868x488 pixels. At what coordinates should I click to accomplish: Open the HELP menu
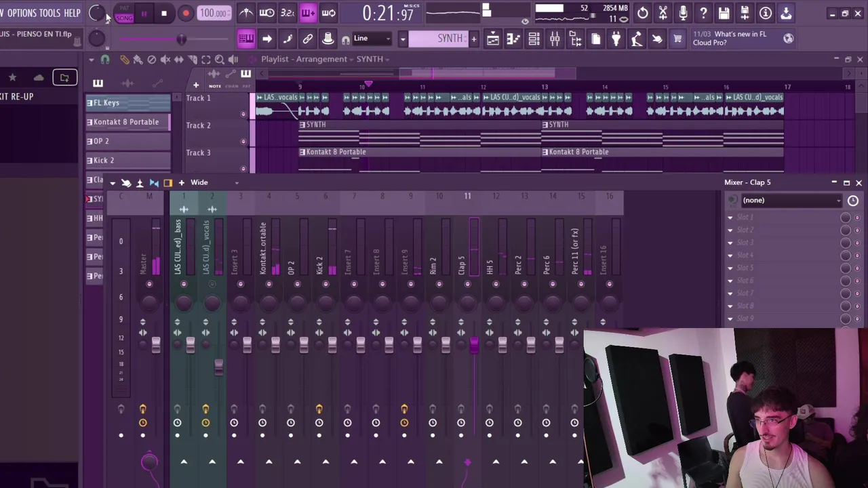[72, 13]
